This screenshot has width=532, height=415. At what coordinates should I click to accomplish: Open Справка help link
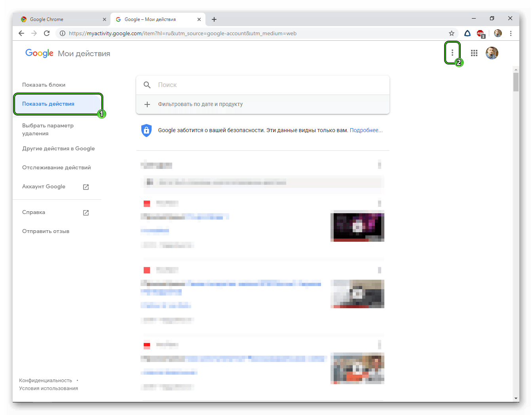point(34,212)
